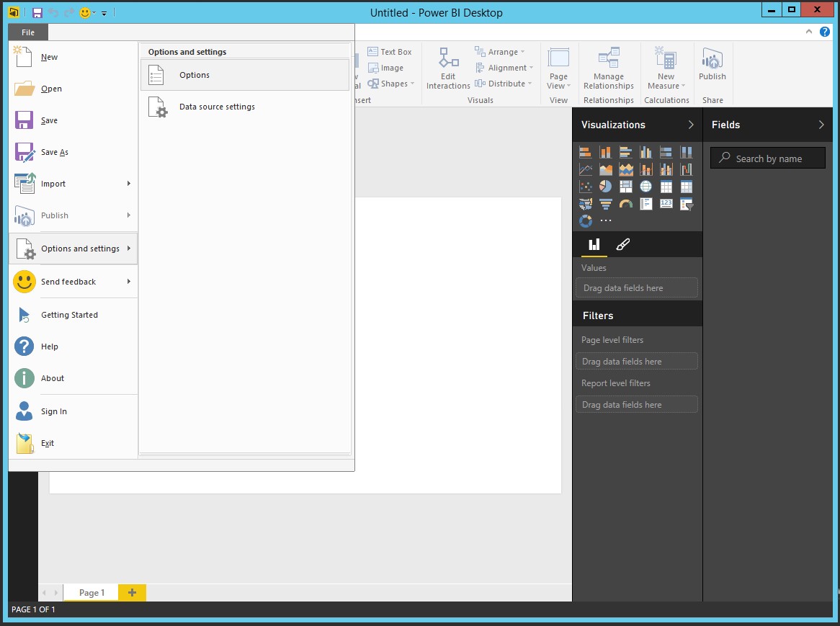Viewport: 840px width, 626px height.
Task: Click the File tab
Action: point(28,32)
